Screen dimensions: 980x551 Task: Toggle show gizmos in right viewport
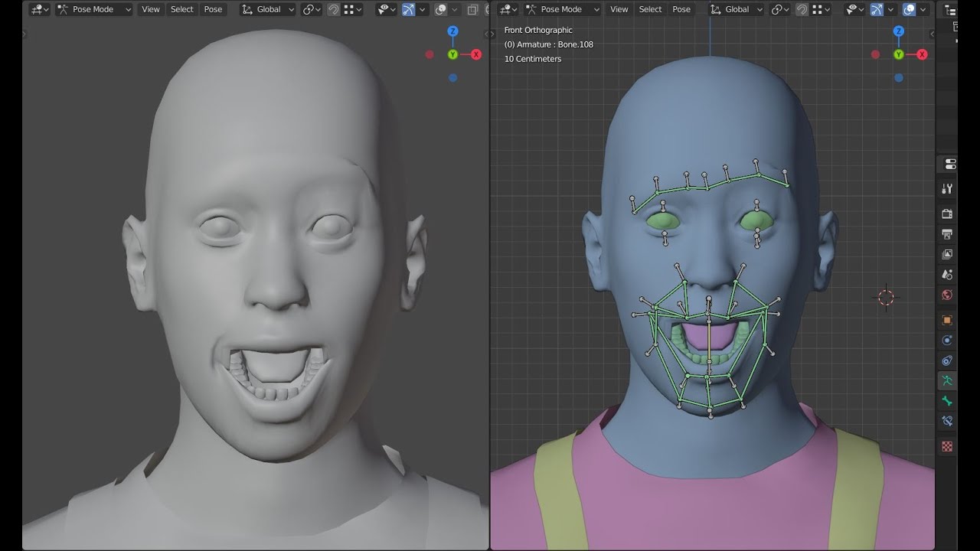pos(877,9)
